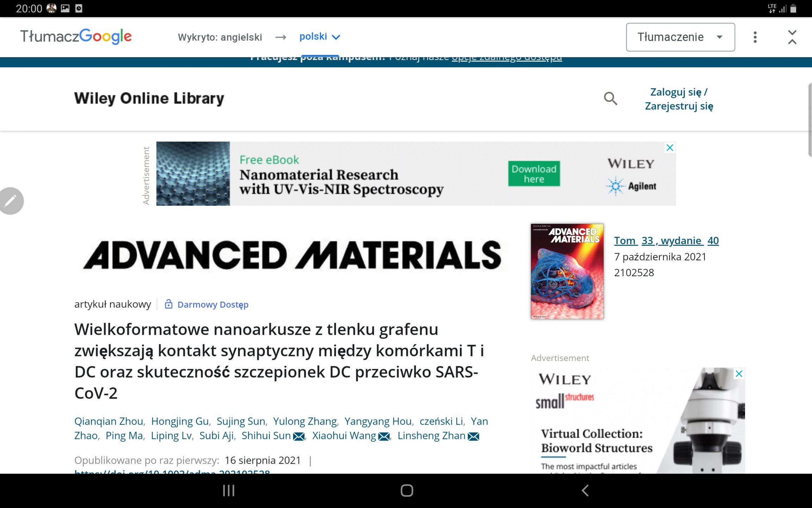Screen dimensions: 812x508
Task: Expand the Tłumaczenie view dropdown
Action: tap(680, 37)
